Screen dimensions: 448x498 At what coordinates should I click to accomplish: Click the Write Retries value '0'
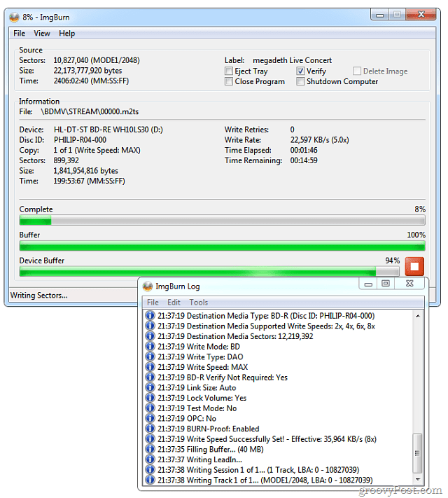pos(293,130)
